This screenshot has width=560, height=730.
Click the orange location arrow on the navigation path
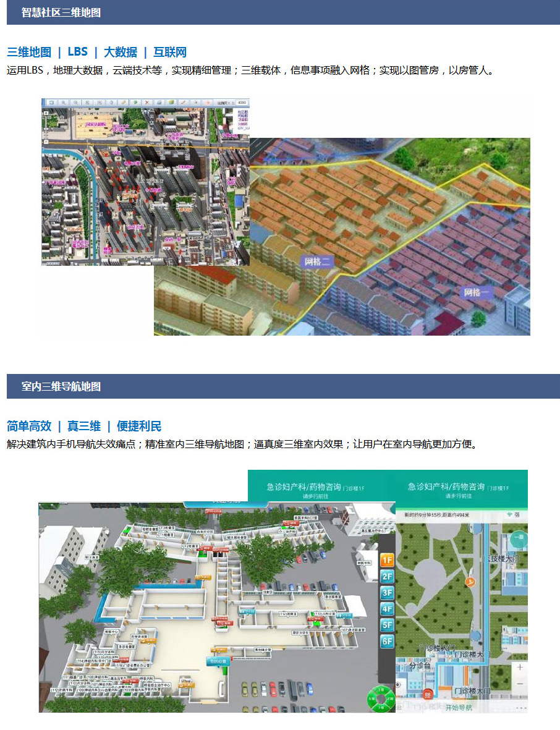[470, 582]
